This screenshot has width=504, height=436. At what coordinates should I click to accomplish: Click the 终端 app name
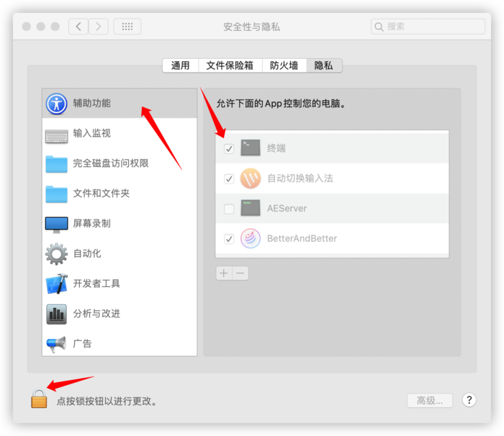276,148
